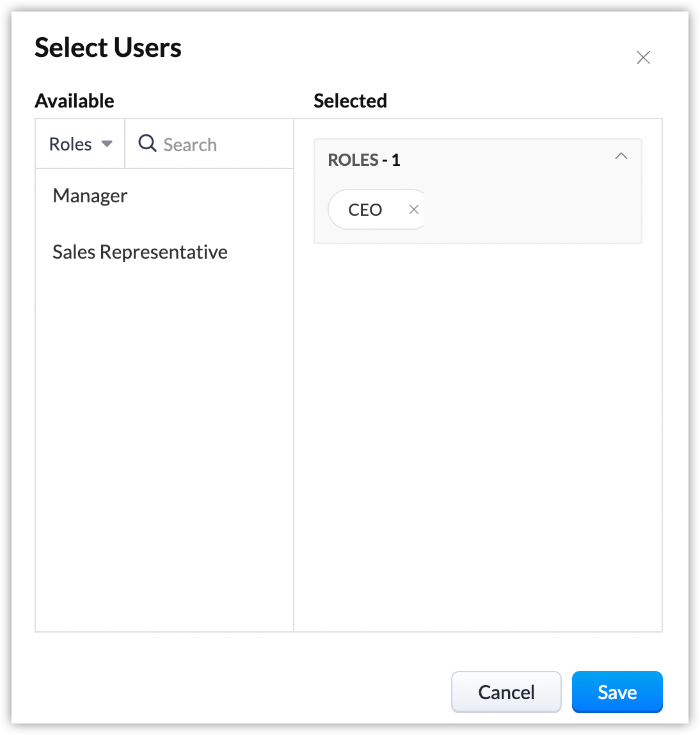Click the CEO chip label
Viewport: 700px width, 735px height.
pyautogui.click(x=365, y=210)
